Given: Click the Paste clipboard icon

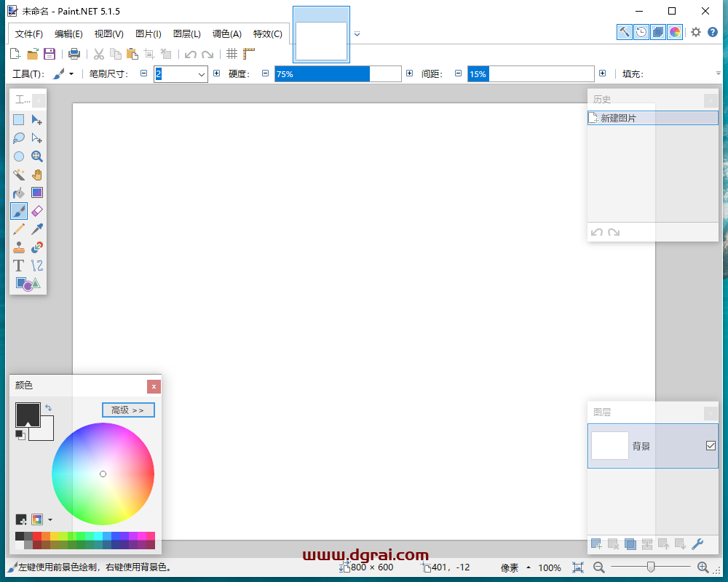Looking at the screenshot, I should click(x=132, y=54).
